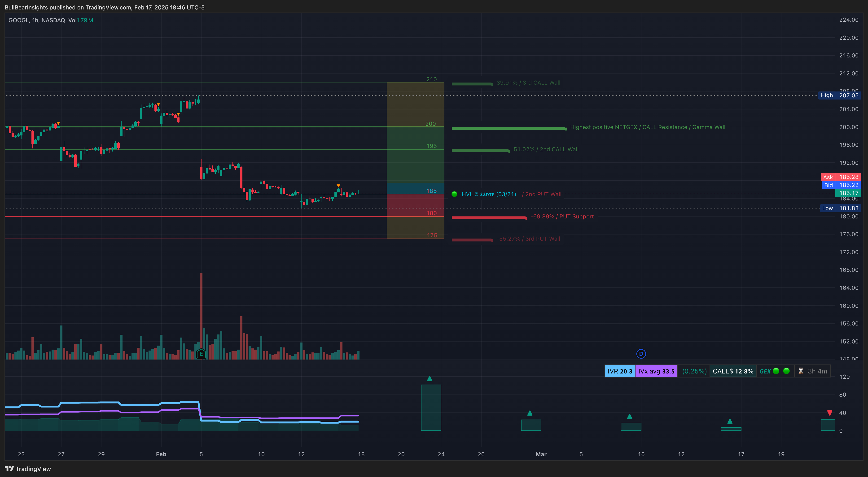
Task: Click the green triangle above the expiry bar before Mar
Action: (x=530, y=413)
